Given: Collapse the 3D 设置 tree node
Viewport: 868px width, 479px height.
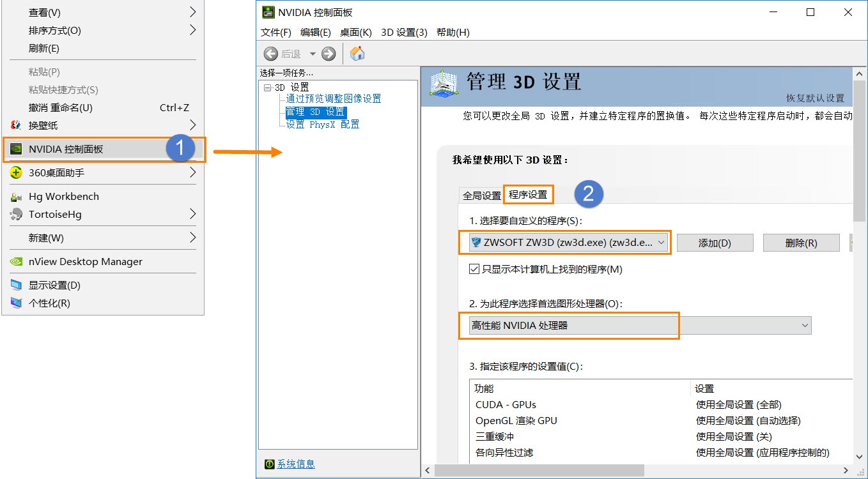Looking at the screenshot, I should [x=267, y=87].
